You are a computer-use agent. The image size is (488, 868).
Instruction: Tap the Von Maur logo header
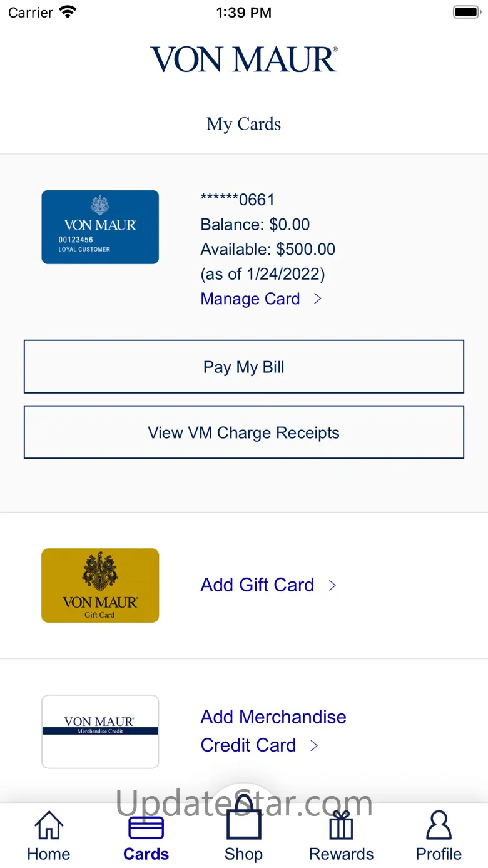(x=244, y=59)
